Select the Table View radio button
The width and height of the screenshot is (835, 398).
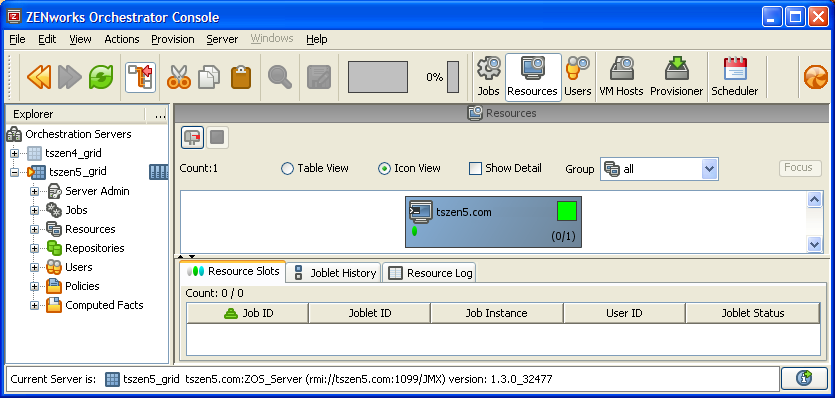287,169
